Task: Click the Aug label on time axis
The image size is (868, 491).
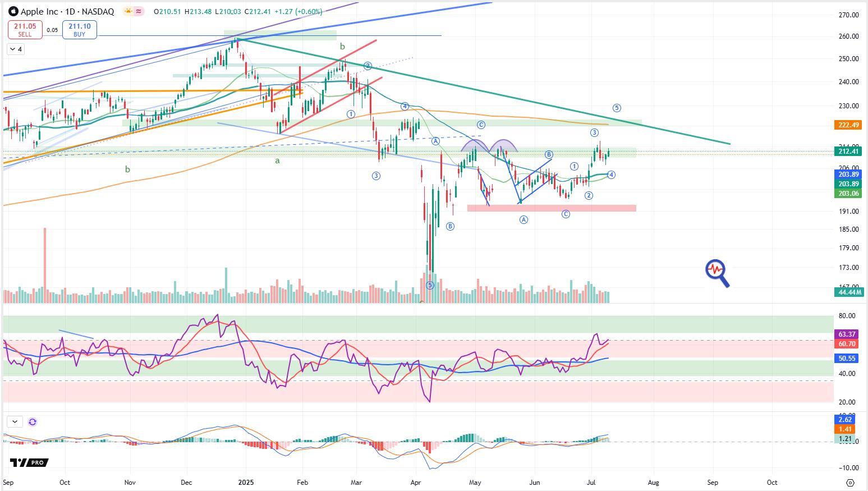Action: (653, 482)
